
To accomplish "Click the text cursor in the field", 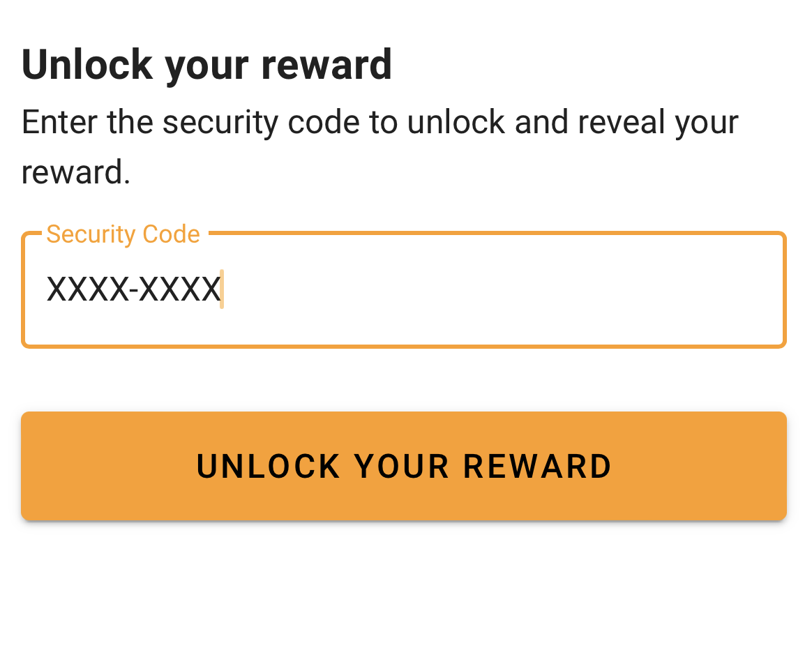I will click(x=222, y=287).
